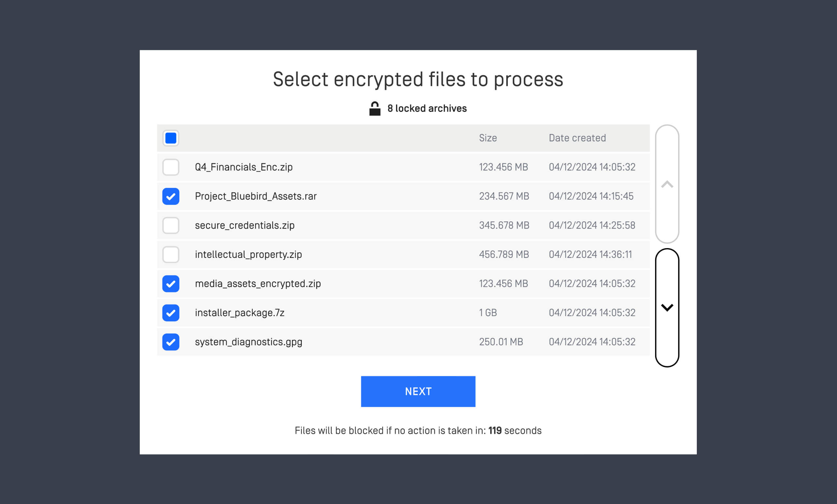The height and width of the screenshot is (504, 837).
Task: Disable the system_diagnostics.gpg checkbox
Action: pos(170,342)
